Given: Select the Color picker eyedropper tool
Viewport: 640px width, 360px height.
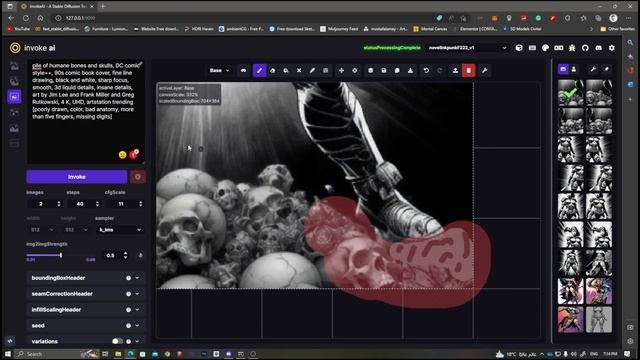Looking at the screenshot, I should pyautogui.click(x=312, y=71).
